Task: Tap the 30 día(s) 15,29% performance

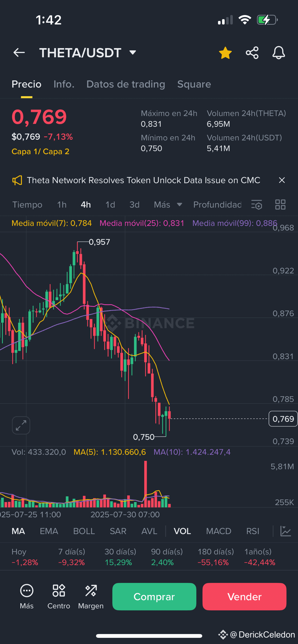Action: (120, 557)
